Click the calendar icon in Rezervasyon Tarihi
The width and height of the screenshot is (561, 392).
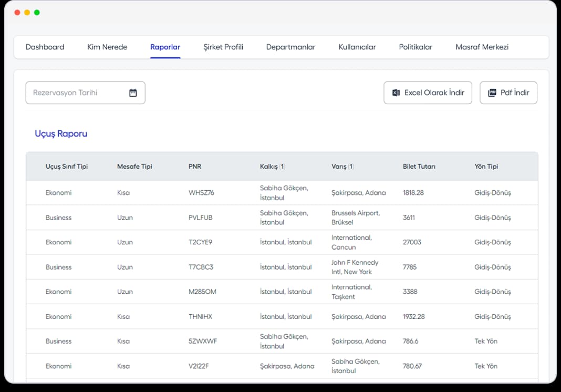click(x=133, y=92)
